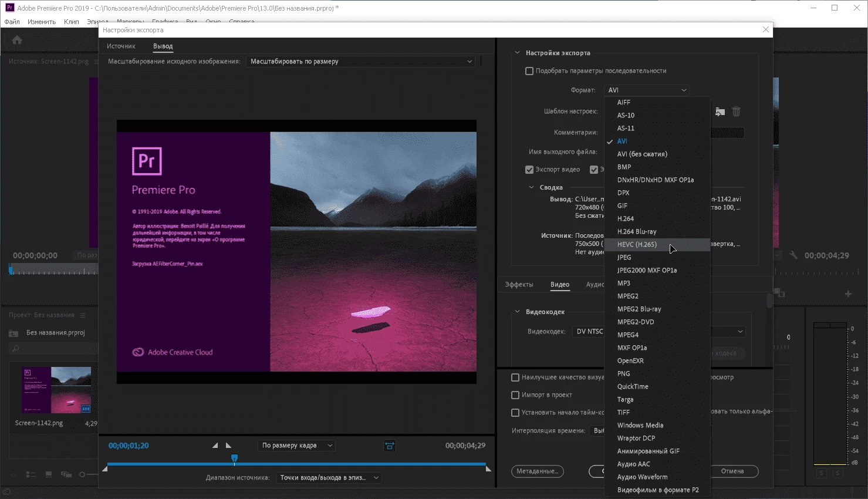Image resolution: width=868 pixels, height=499 pixels.
Task: Choose HEVC (H.265) in the format list
Action: click(657, 244)
